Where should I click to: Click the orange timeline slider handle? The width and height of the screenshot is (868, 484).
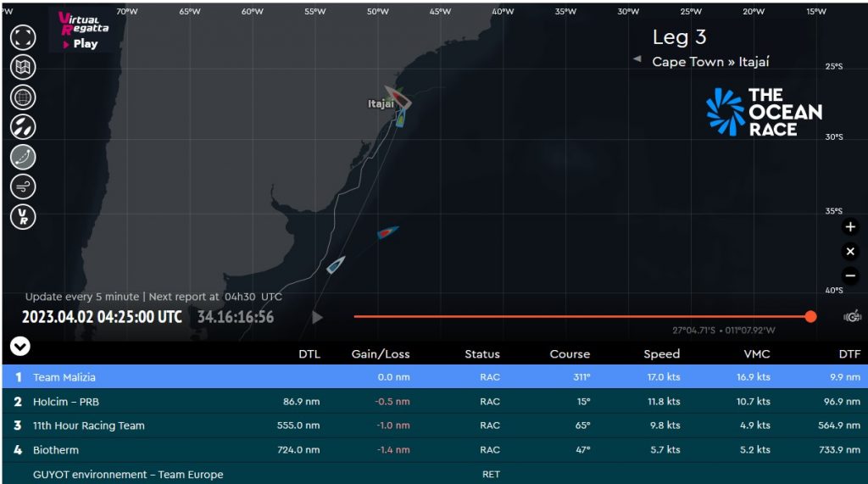pyautogui.click(x=810, y=316)
